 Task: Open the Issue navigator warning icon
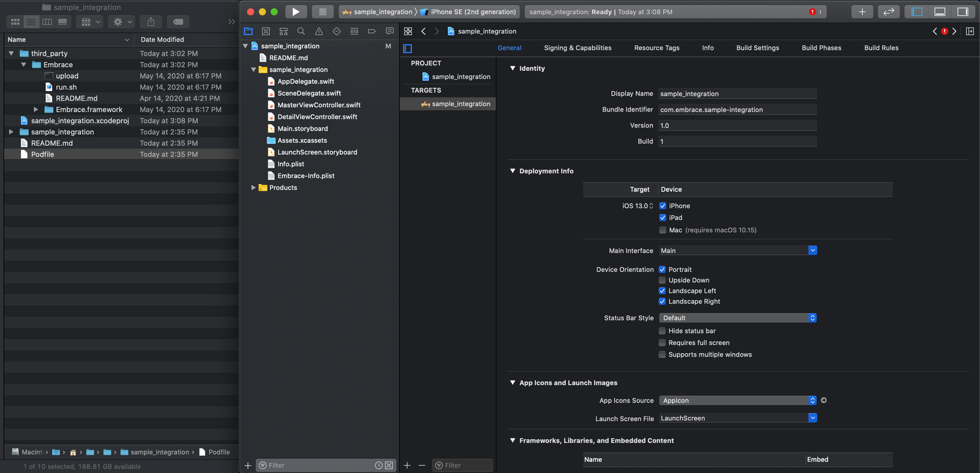[x=318, y=31]
